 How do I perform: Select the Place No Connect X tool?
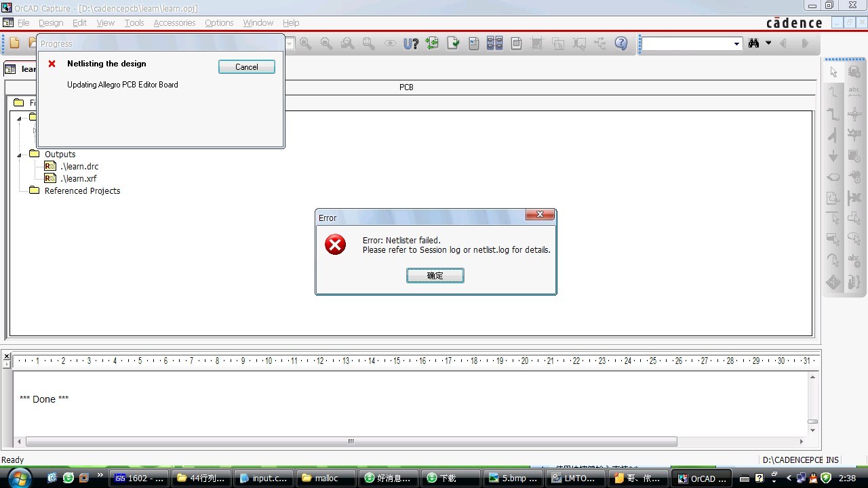pos(854,198)
